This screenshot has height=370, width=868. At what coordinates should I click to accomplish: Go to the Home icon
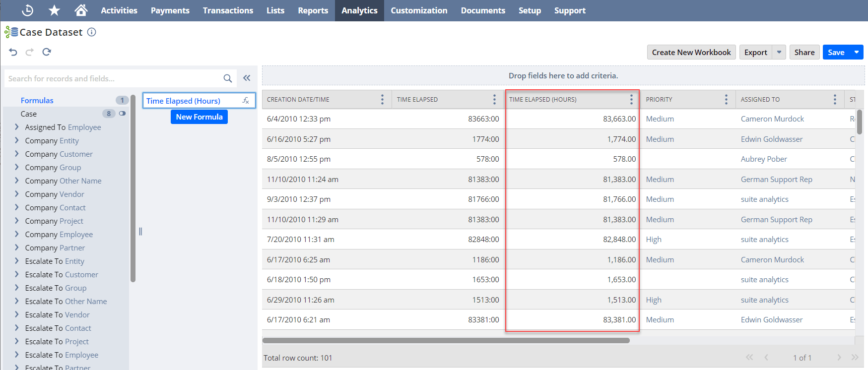tap(81, 10)
